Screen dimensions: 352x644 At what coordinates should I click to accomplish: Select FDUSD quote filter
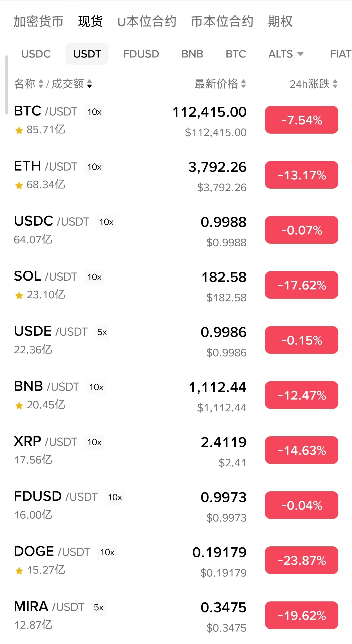tap(141, 54)
